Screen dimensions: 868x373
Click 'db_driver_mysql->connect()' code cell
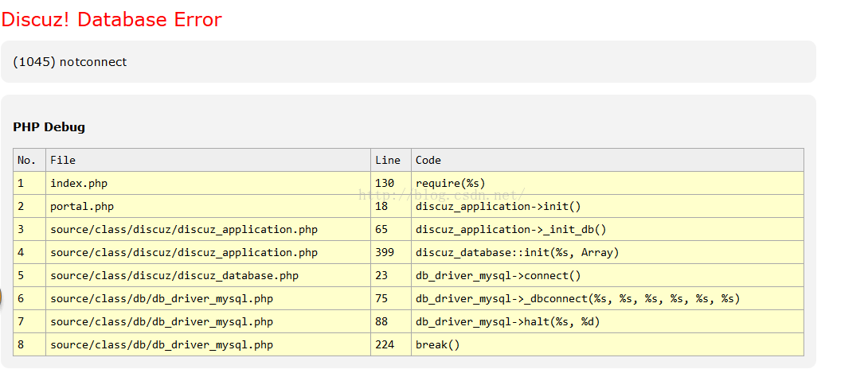[608, 276]
